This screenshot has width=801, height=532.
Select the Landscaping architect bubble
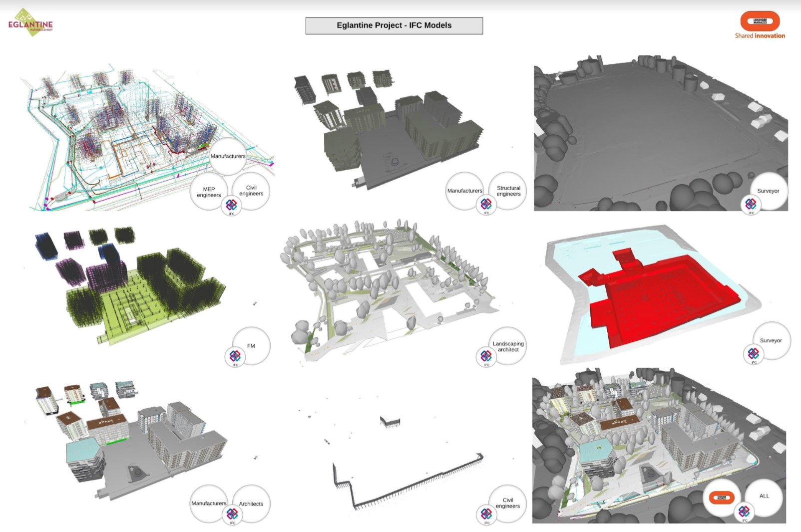[x=508, y=346]
